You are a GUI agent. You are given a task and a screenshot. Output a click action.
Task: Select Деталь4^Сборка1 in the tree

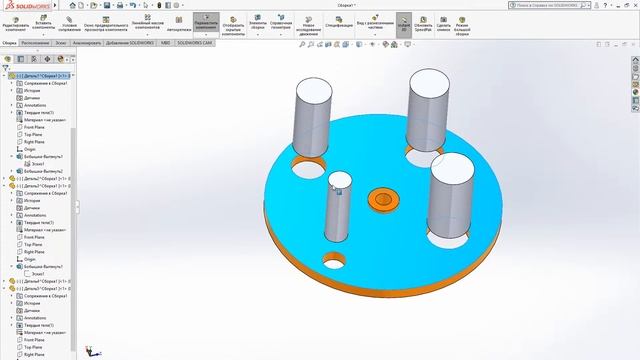[x=40, y=281]
